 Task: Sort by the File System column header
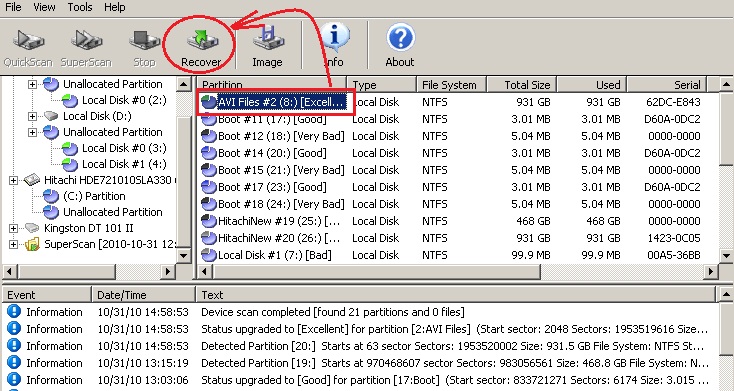[452, 85]
